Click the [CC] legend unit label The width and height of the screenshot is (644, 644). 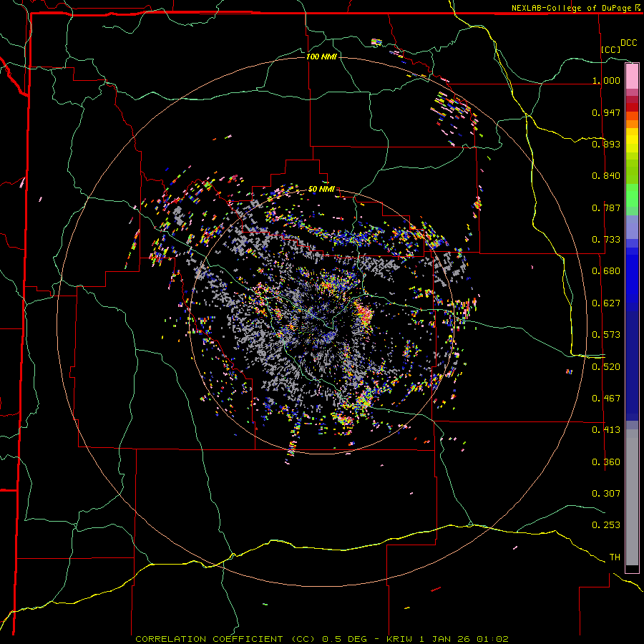pyautogui.click(x=611, y=49)
